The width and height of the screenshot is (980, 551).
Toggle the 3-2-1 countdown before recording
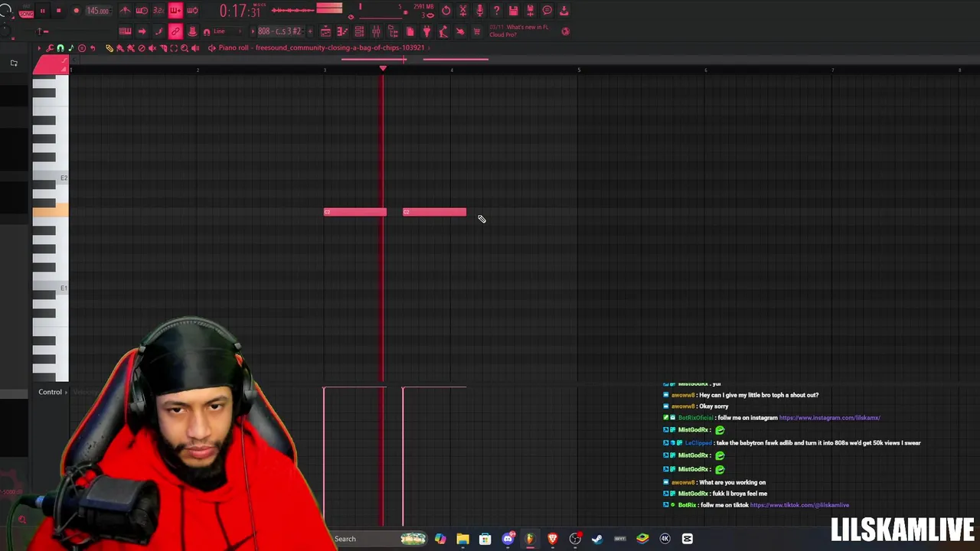coord(158,11)
